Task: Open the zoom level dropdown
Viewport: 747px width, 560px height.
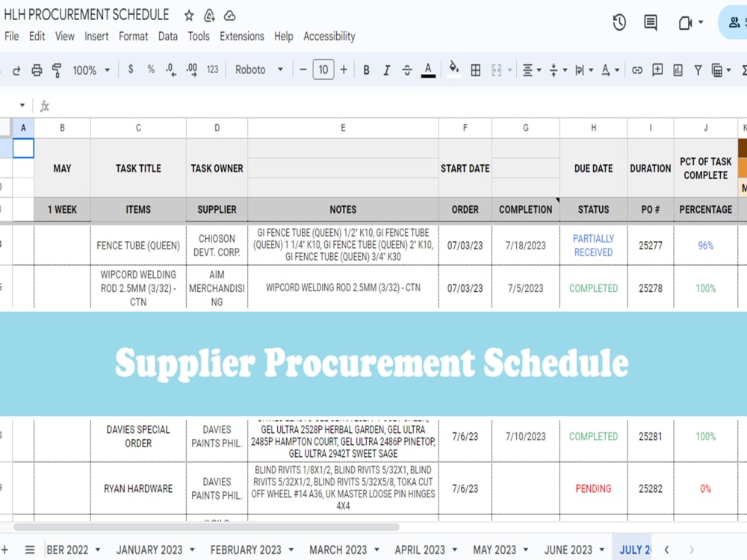Action: 90,69
